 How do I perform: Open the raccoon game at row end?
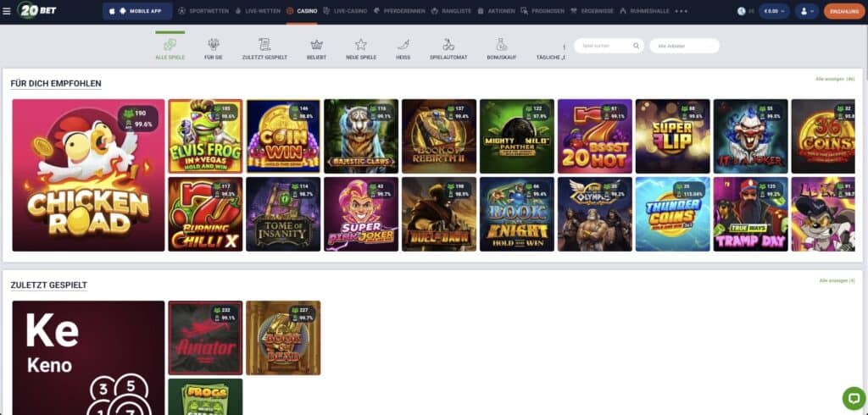(823, 214)
